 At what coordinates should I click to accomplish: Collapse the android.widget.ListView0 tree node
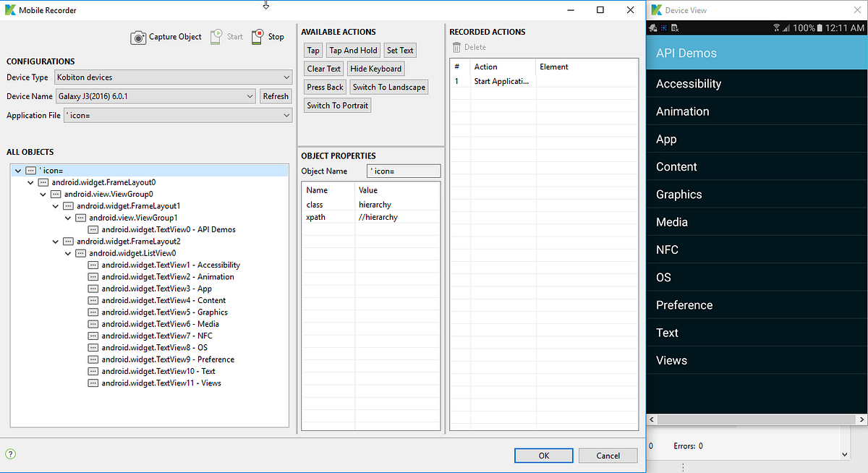click(67, 253)
